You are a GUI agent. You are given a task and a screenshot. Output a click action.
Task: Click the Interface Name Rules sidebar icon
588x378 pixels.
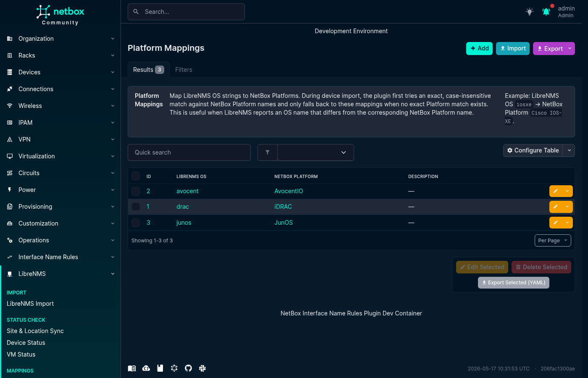pyautogui.click(x=10, y=257)
